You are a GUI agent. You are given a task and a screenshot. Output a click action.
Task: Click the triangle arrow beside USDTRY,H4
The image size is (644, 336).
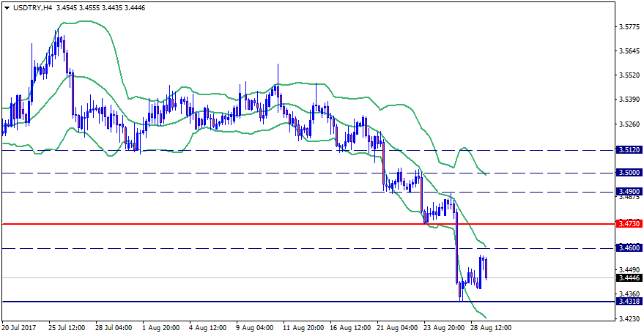[7, 7]
